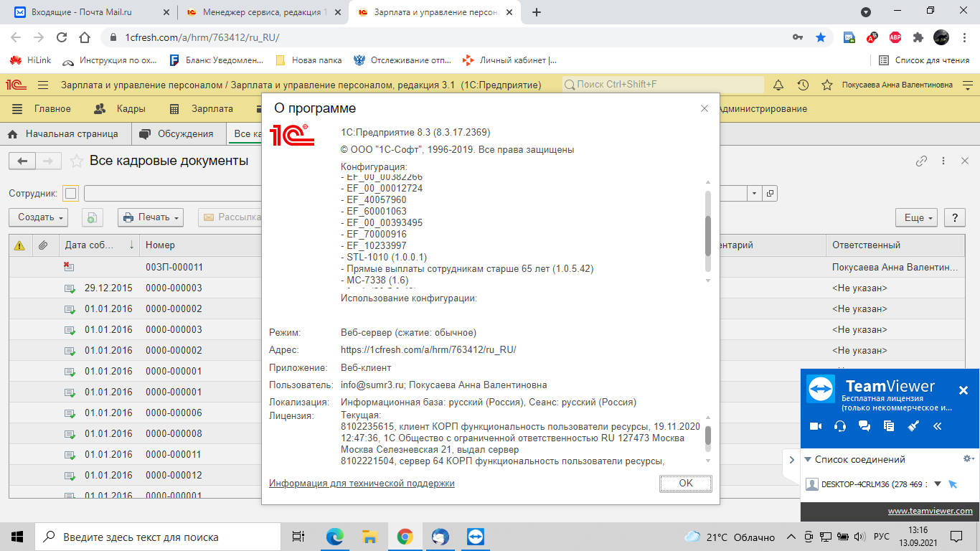Click the 1C search field Поиск Ctrl+Shift+F
980x551 pixels.
point(663,85)
